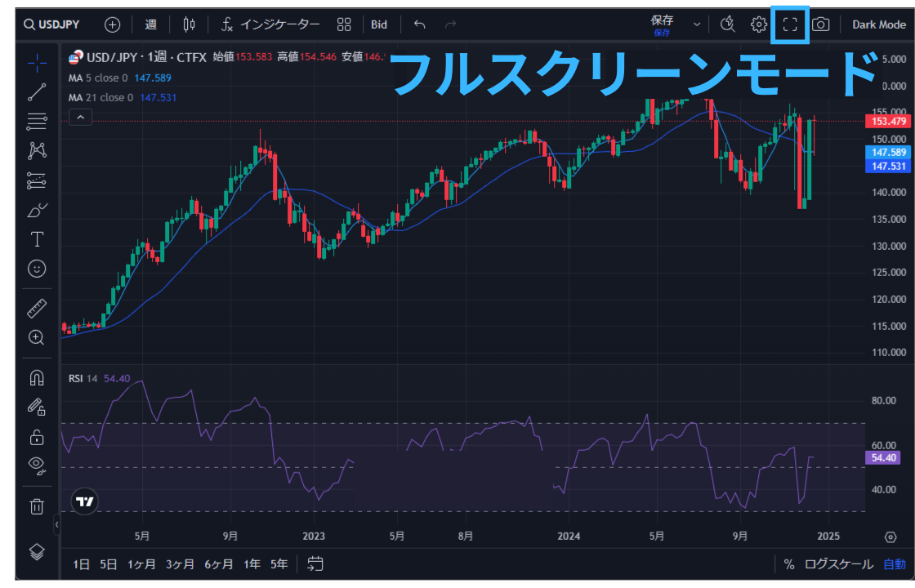Set range to 1日

pos(81,564)
